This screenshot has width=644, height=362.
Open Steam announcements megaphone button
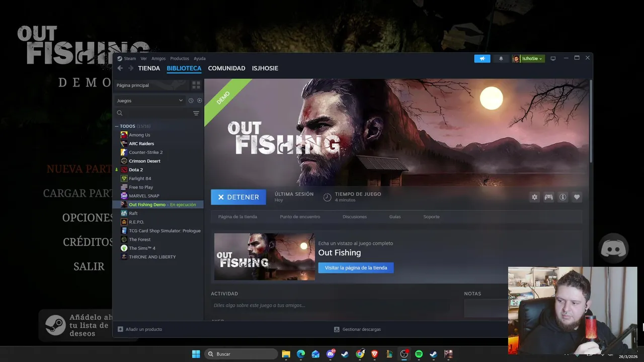[482, 58]
